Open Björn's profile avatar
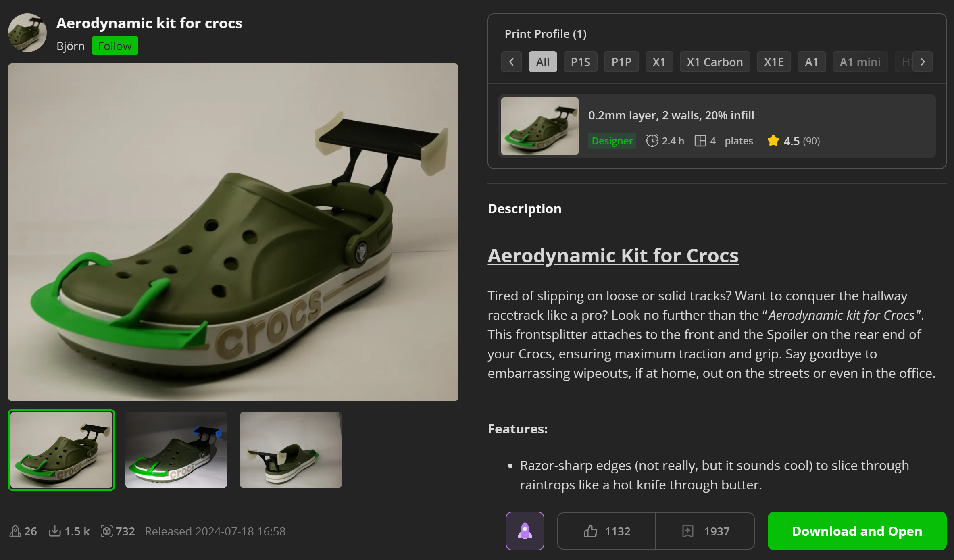Screen dimensions: 954x560 (27, 33)
